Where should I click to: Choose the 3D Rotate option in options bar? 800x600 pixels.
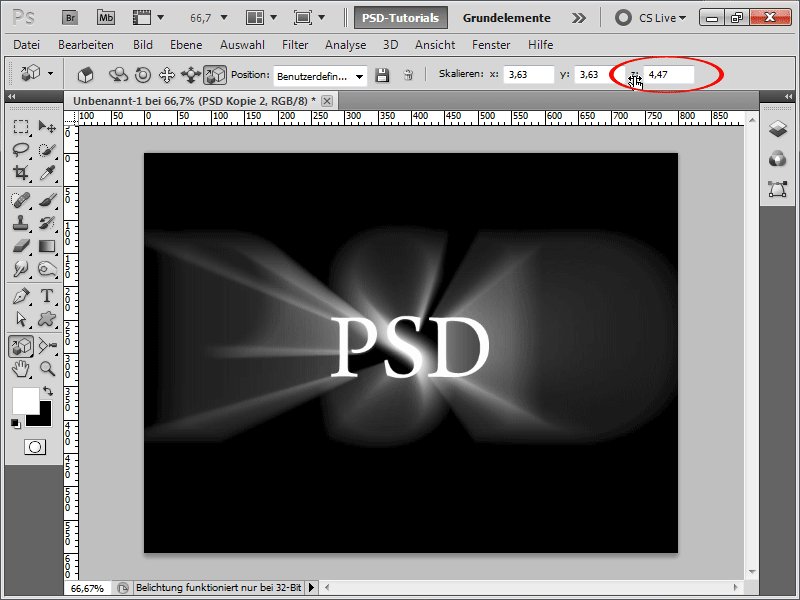pos(118,75)
